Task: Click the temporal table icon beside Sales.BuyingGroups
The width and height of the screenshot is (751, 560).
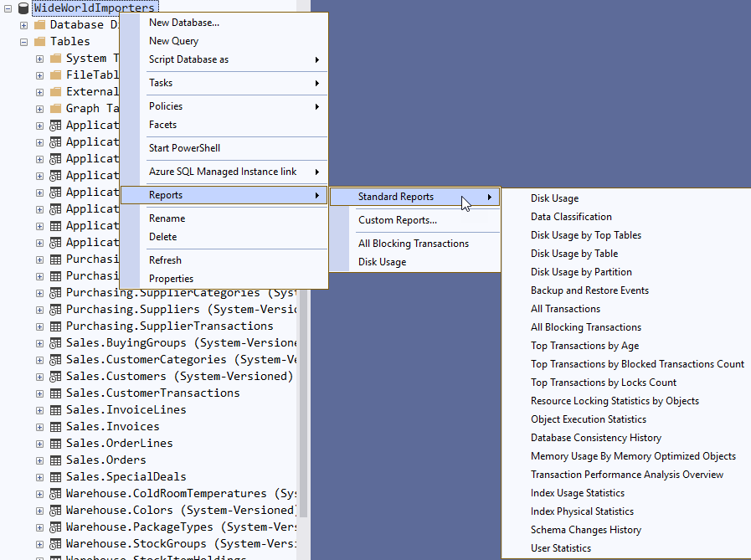Action: click(x=55, y=343)
